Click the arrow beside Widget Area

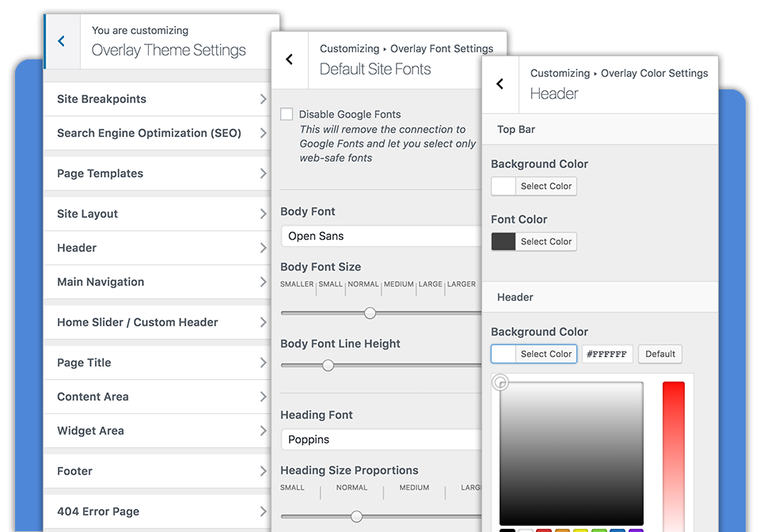click(x=263, y=431)
